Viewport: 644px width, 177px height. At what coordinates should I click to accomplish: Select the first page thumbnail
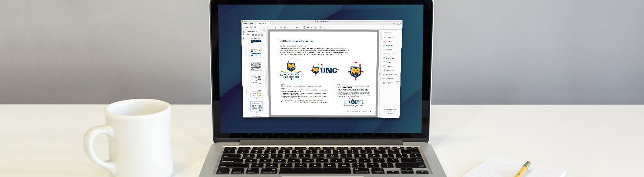coord(256,40)
